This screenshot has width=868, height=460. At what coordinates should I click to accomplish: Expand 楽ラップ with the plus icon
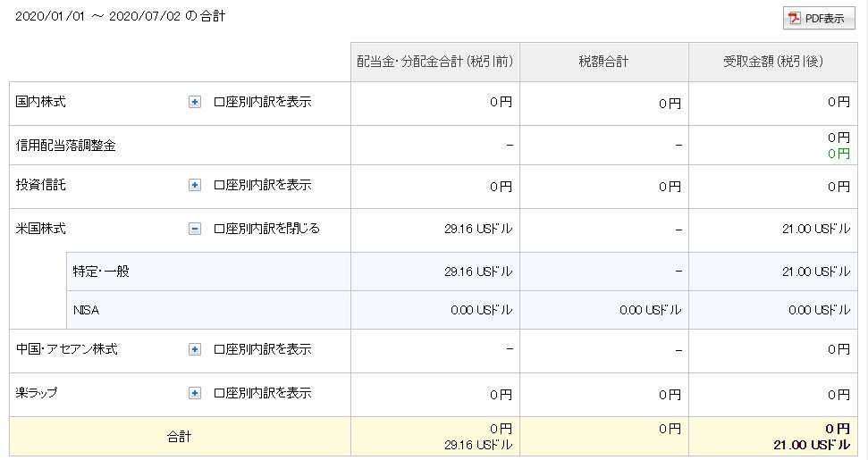[194, 393]
